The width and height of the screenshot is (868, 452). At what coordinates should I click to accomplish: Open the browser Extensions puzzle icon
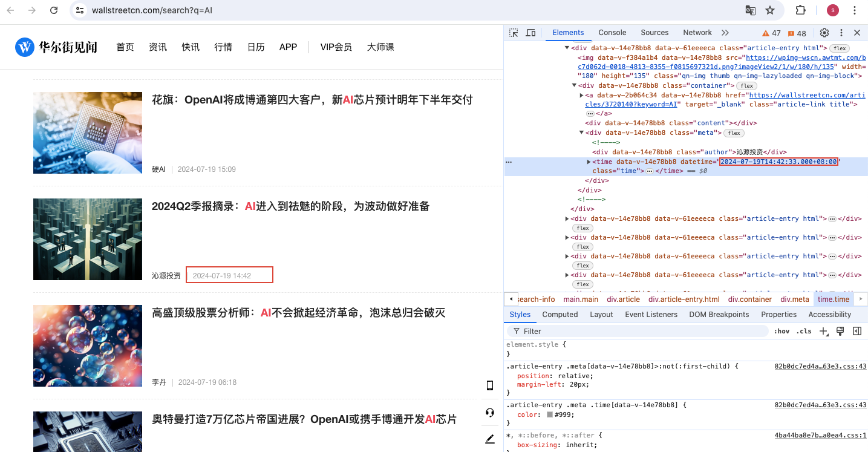pos(800,10)
